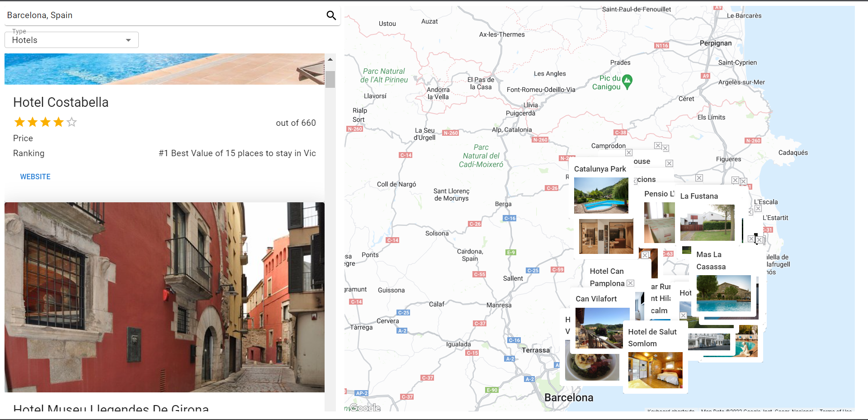Image resolution: width=868 pixels, height=420 pixels.
Task: Click the red Girona street hotel photo
Action: point(165,297)
